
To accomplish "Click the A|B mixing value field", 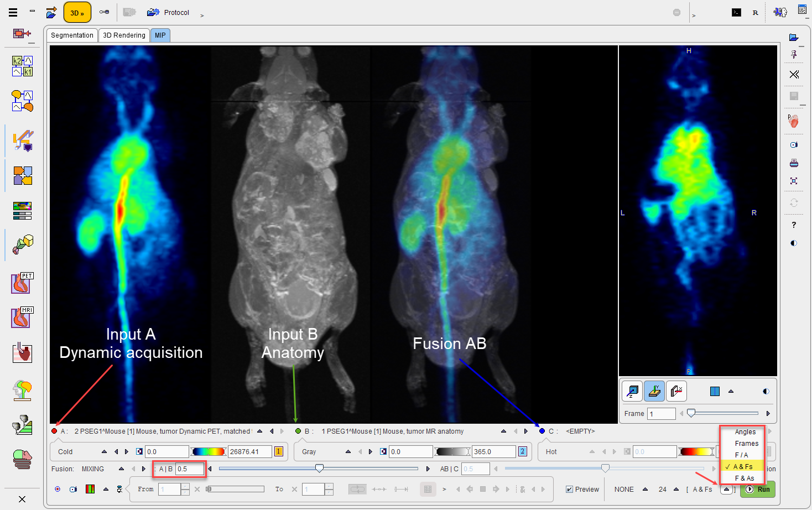I will (x=190, y=469).
